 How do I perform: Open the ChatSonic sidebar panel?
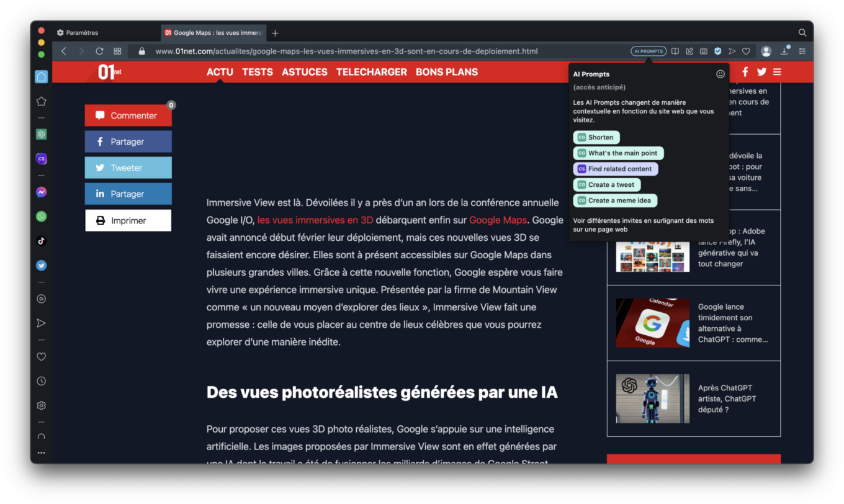(42, 159)
